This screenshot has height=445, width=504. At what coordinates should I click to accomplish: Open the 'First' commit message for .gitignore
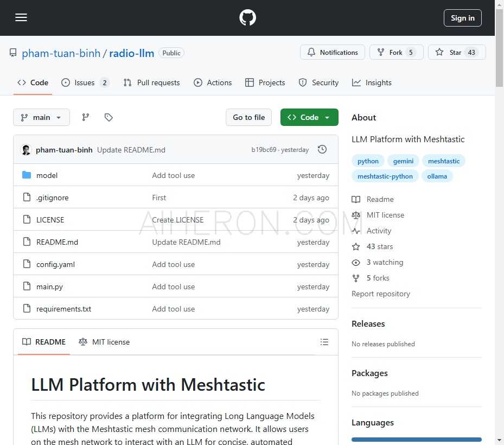click(159, 198)
